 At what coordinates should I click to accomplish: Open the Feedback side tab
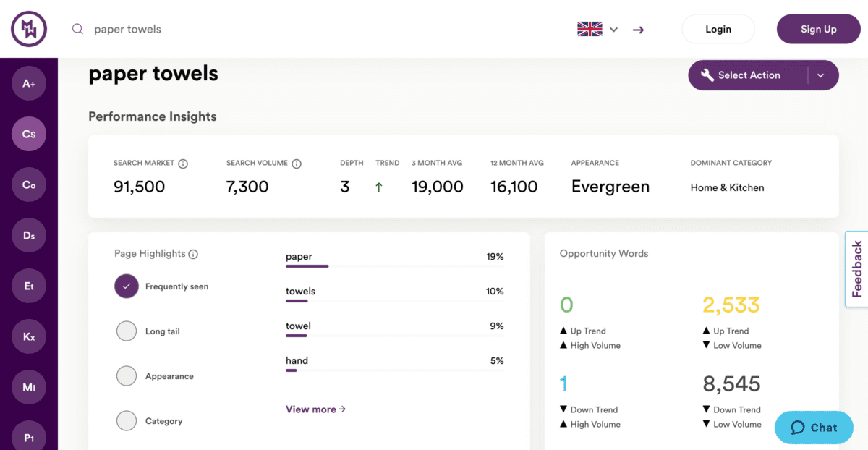[856, 269]
